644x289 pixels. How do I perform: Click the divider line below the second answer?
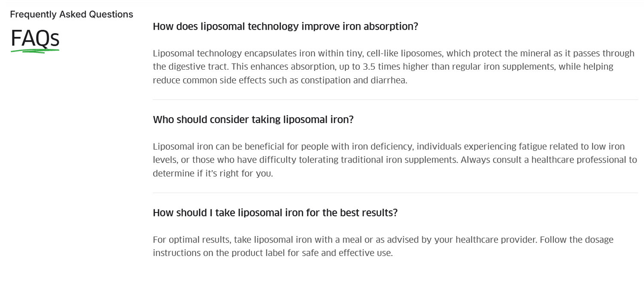[x=395, y=193]
